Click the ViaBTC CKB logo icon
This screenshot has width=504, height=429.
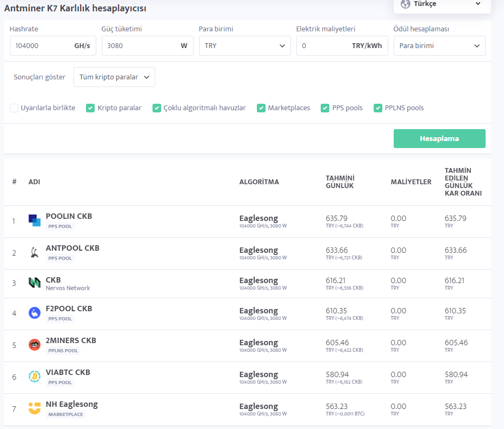coord(35,377)
